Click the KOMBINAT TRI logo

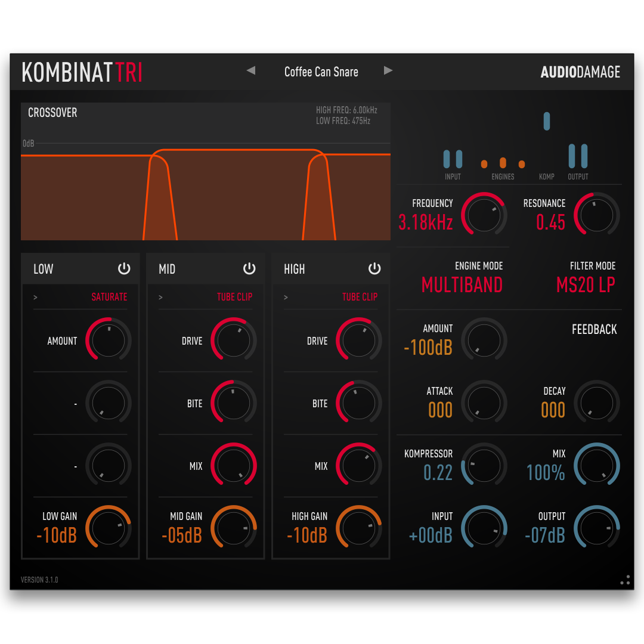pos(82,71)
